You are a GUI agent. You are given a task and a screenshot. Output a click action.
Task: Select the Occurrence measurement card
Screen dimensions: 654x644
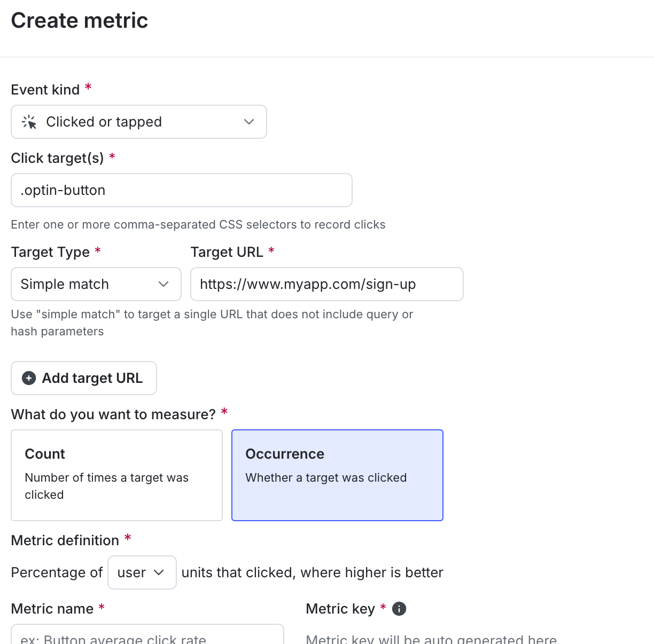point(337,475)
